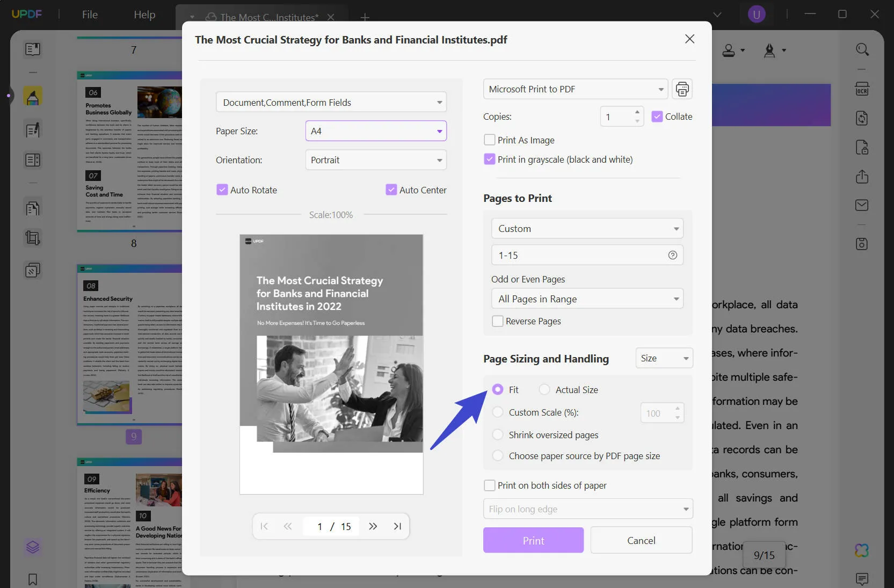Click the Cancel button
This screenshot has width=894, height=588.
(641, 540)
